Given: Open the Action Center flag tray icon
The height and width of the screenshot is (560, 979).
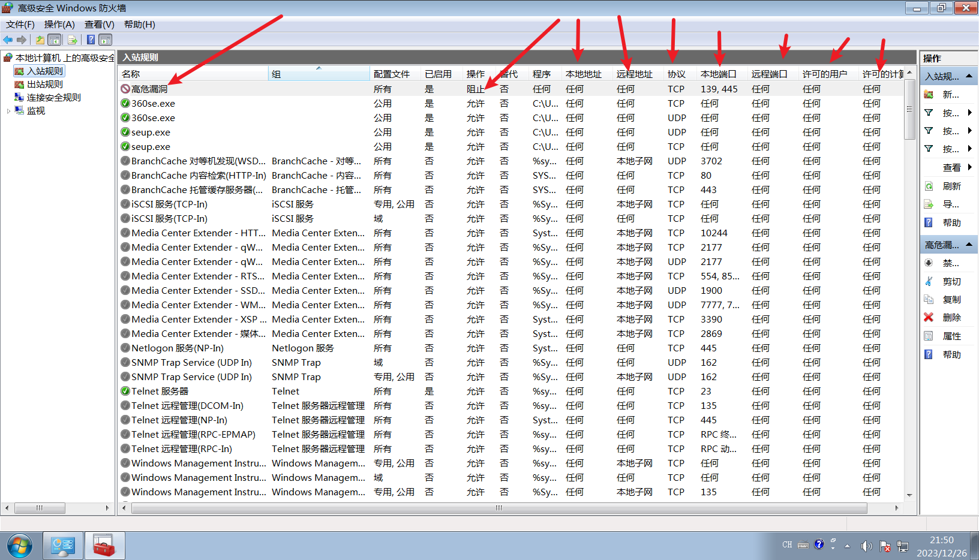Looking at the screenshot, I should 885,546.
